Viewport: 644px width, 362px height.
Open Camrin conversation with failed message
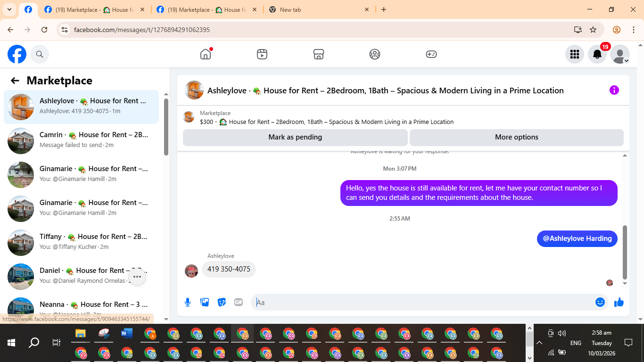tap(81, 141)
